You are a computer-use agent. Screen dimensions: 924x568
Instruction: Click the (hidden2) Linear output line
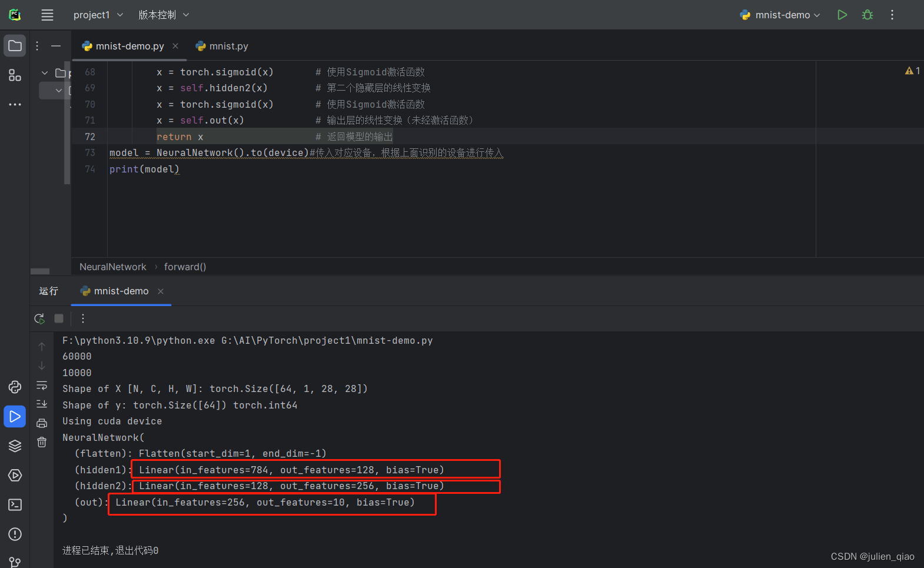259,486
